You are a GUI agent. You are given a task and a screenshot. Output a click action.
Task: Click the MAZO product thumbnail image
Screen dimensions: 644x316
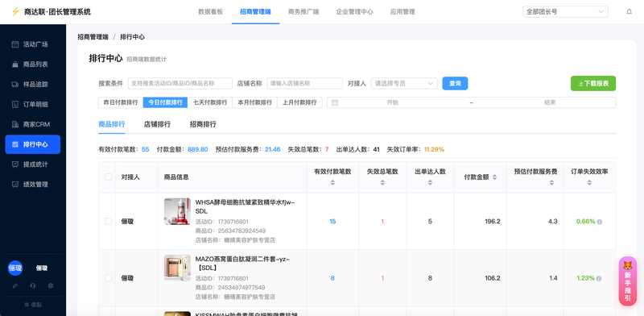coord(177,268)
